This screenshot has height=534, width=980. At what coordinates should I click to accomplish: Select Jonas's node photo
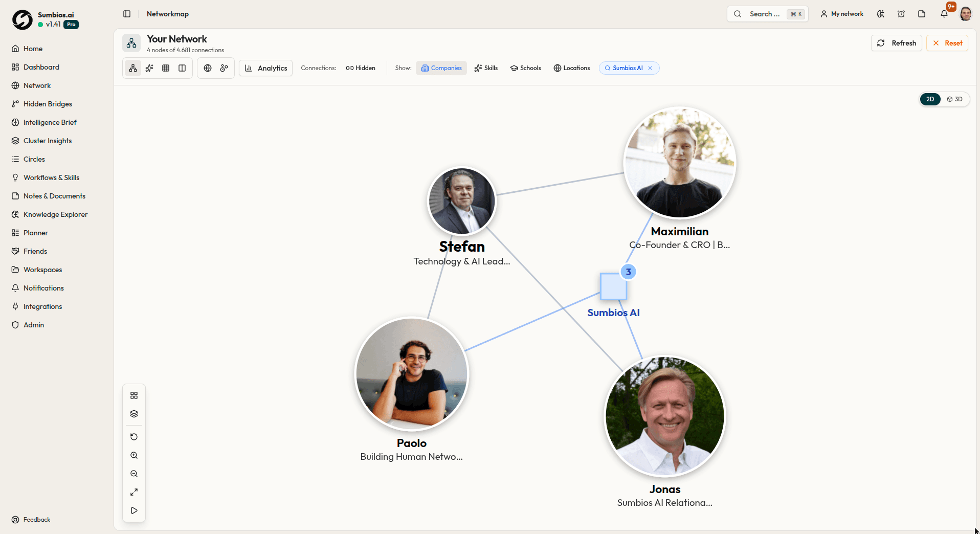click(x=665, y=416)
